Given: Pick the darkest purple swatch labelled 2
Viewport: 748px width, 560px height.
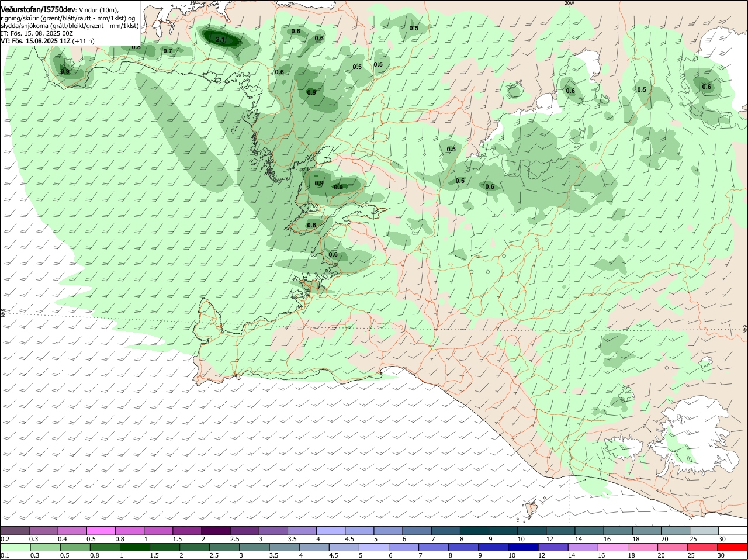Looking at the screenshot, I should coord(217,530).
